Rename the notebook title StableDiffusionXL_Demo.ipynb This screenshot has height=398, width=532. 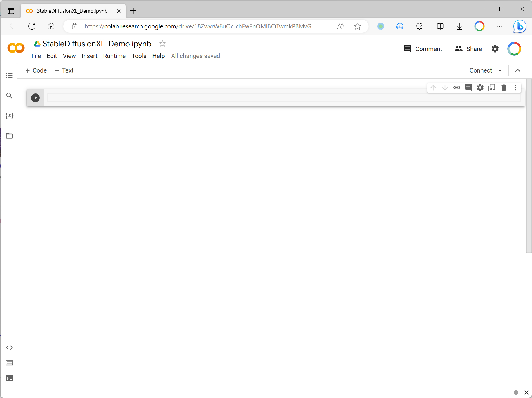[97, 44]
